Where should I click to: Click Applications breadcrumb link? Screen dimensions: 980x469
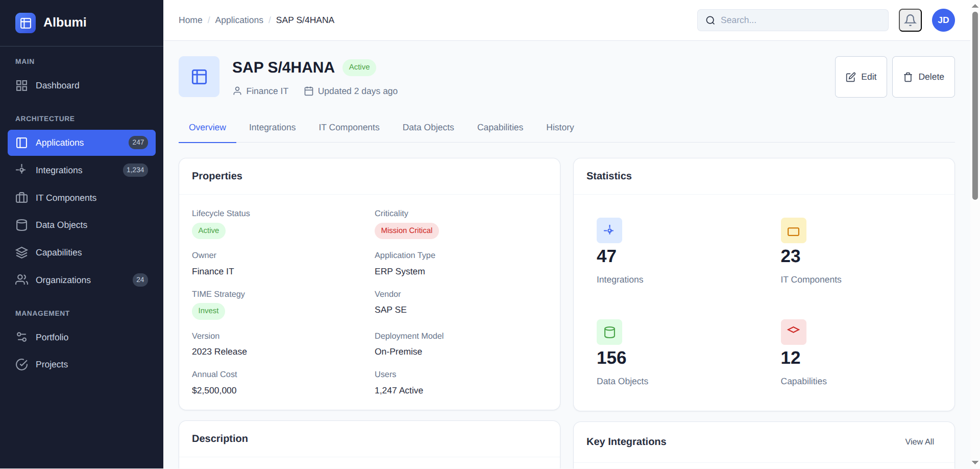tap(239, 20)
